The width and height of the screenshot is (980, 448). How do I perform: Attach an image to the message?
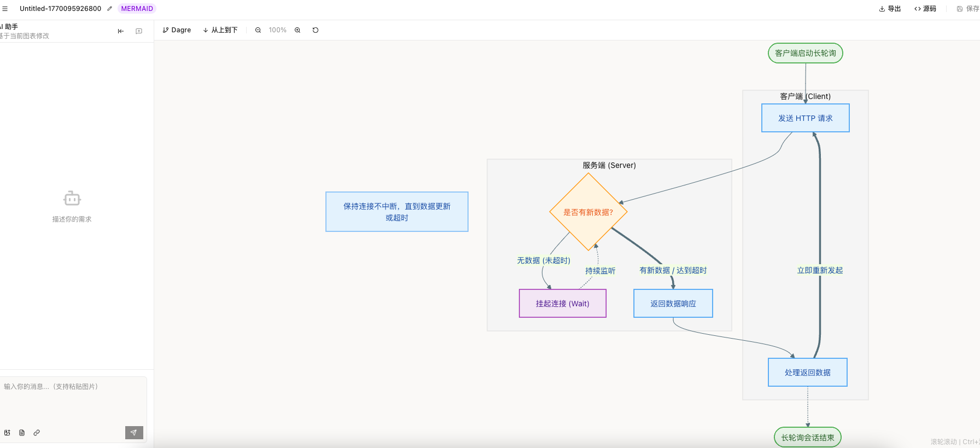8,433
